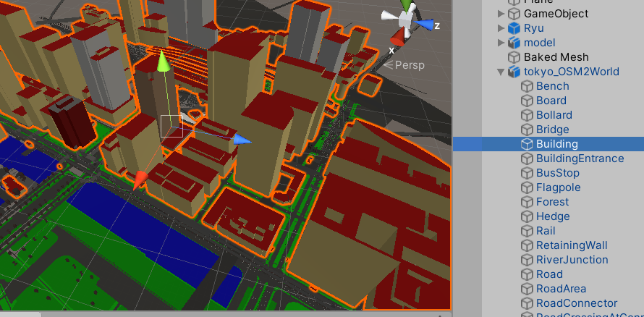Click the red X-axis move gizmo arrow
This screenshot has width=644, height=317.
tap(140, 179)
